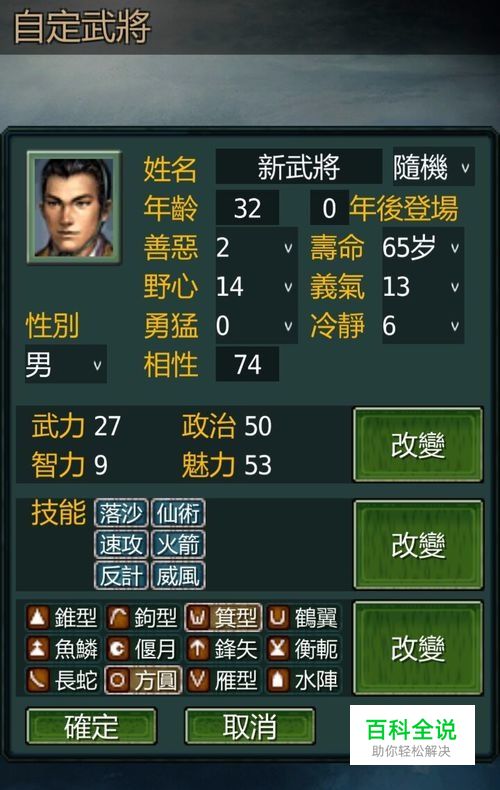Select the 偃月 formation icon
This screenshot has height=790, width=500.
coord(118,649)
